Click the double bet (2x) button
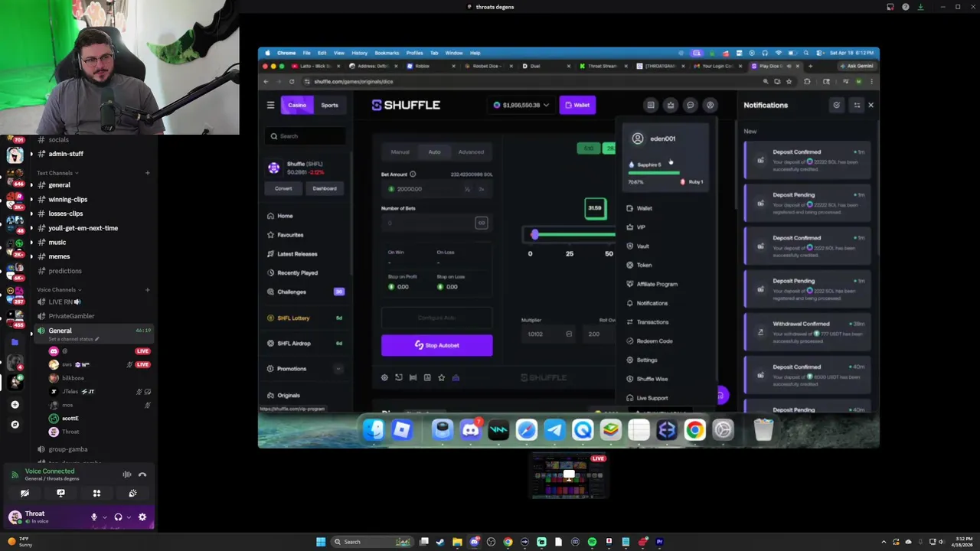 [482, 189]
